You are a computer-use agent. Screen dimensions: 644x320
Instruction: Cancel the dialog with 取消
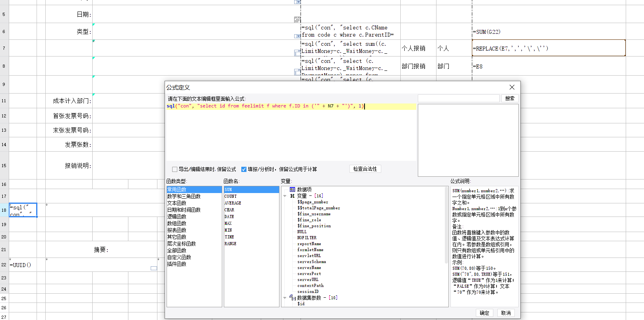(x=506, y=313)
